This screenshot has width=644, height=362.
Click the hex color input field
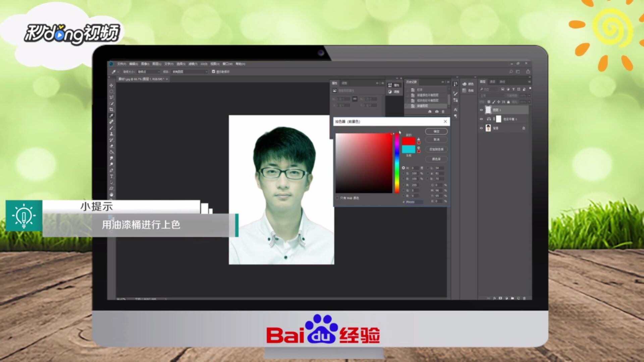coord(414,202)
